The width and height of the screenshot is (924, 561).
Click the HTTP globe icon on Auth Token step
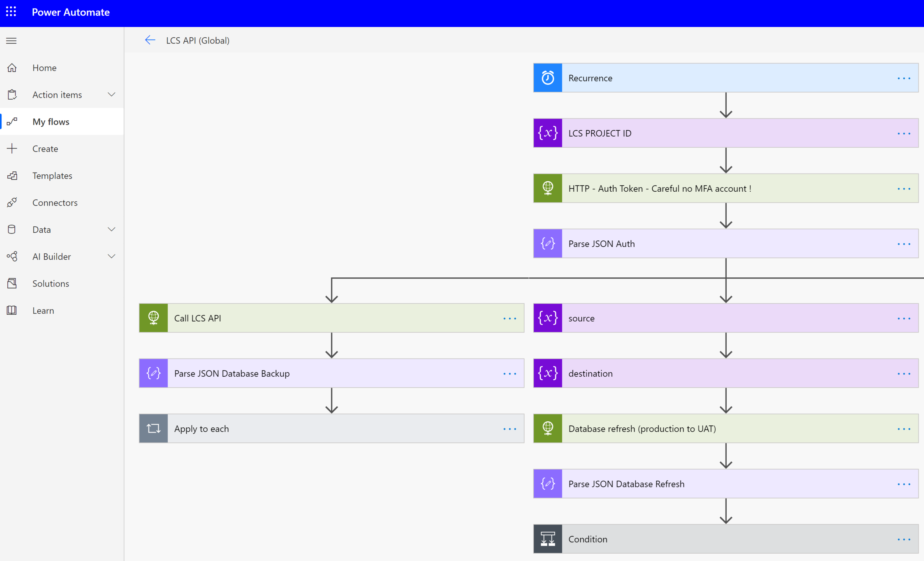point(547,188)
